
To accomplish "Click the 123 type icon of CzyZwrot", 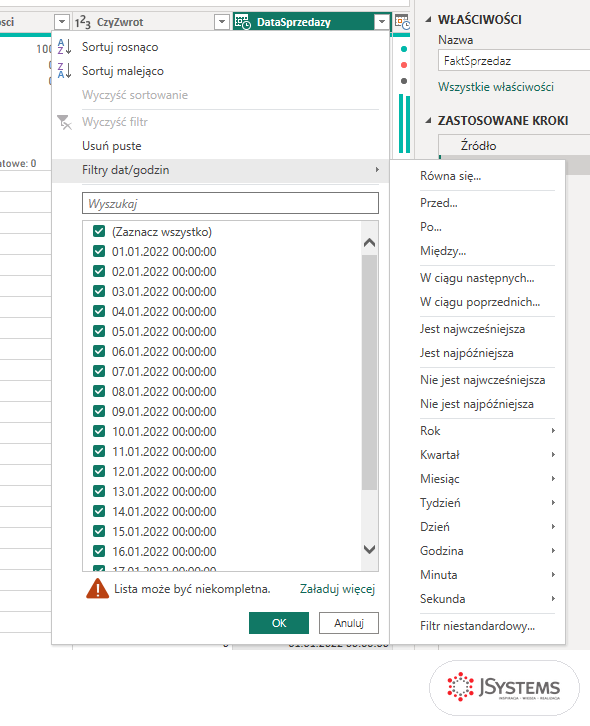I will [82, 22].
